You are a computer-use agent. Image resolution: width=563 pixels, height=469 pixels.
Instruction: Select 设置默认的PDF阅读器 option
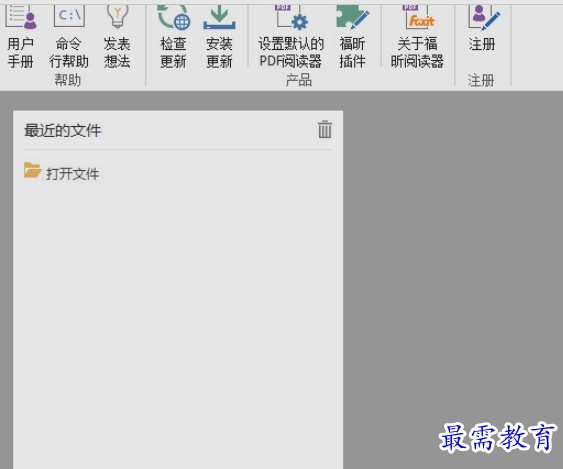291,36
